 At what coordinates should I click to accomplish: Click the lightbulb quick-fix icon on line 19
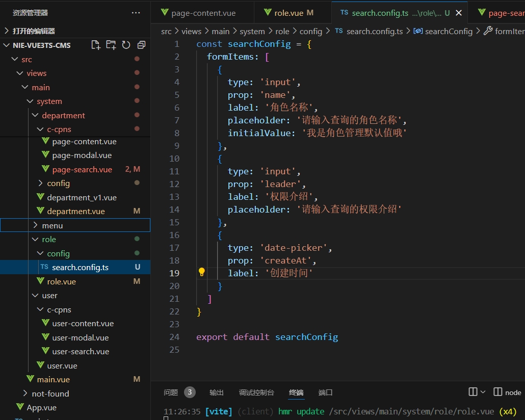[x=201, y=272]
